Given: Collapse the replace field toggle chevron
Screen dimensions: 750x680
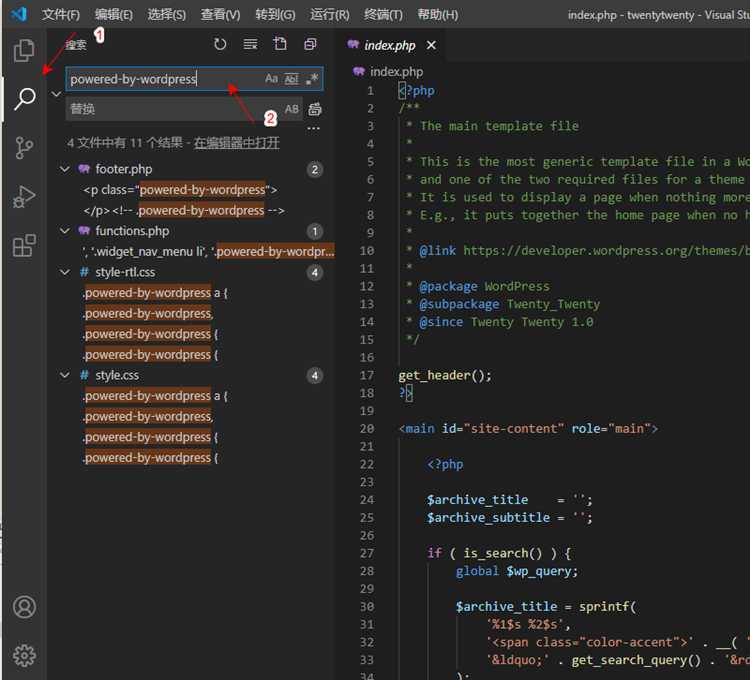Looking at the screenshot, I should (56, 94).
